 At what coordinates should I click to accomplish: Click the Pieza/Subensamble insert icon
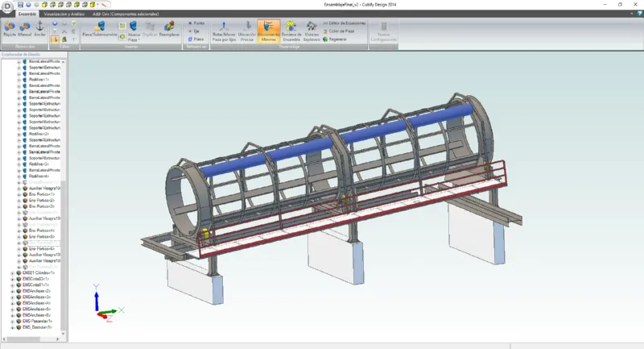99,31
